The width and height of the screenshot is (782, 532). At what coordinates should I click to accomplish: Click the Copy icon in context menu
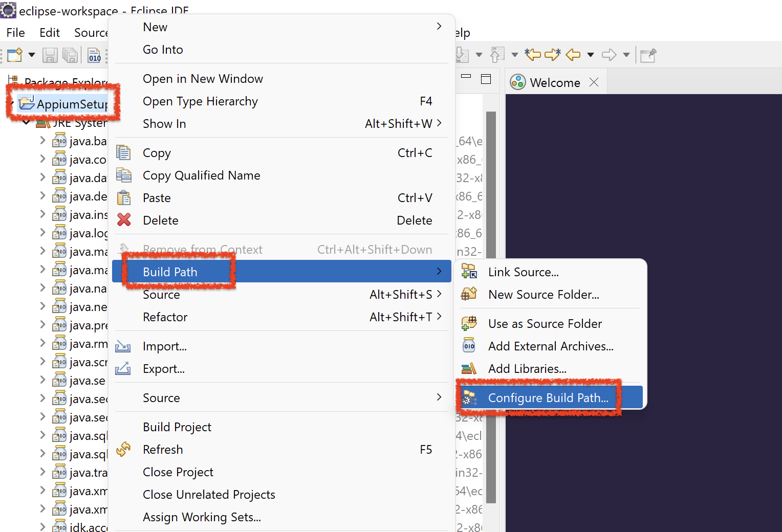coord(123,152)
